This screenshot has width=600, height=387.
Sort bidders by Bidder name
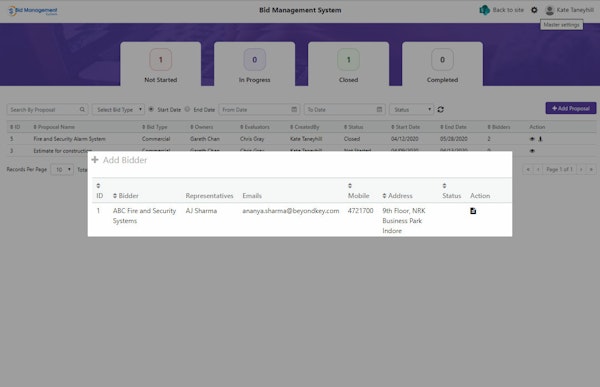[x=115, y=196]
